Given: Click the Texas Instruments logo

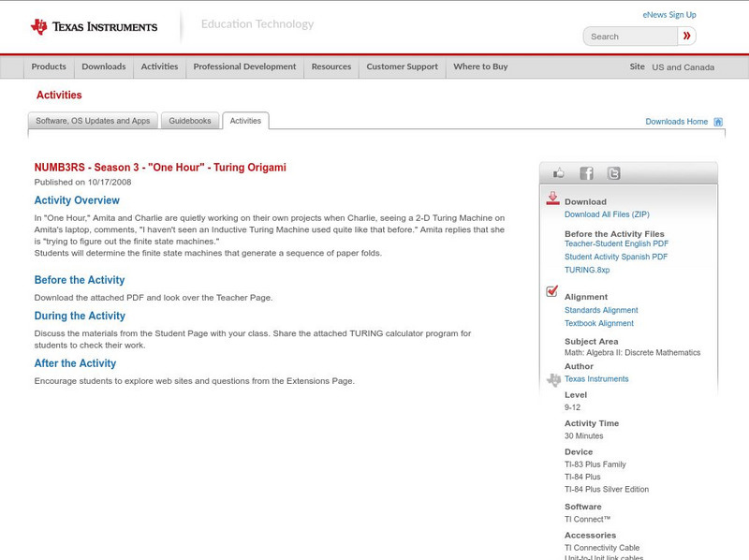Looking at the screenshot, I should (94, 27).
